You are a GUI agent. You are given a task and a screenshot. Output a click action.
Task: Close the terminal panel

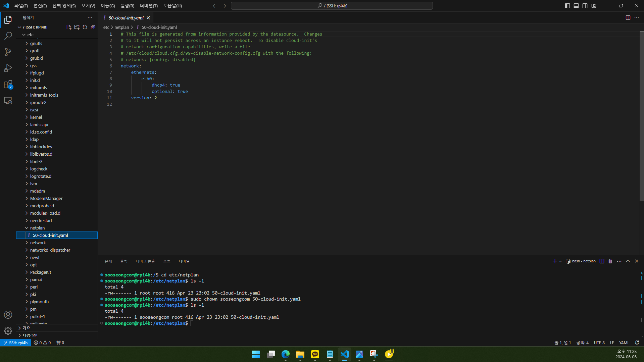pos(637,261)
